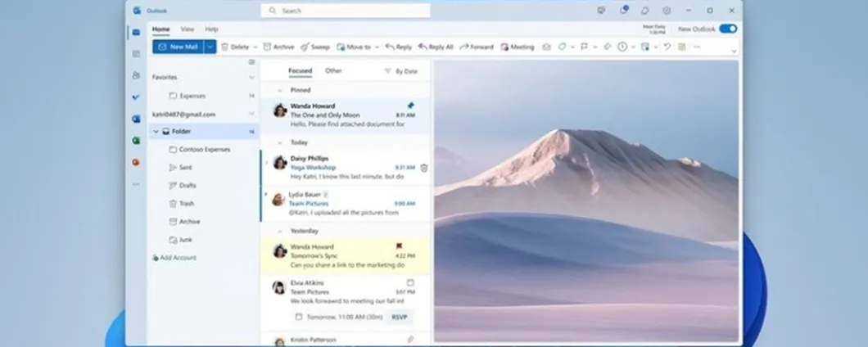Screen dimensions: 868x347
Task: Collapse the Today group
Action: coord(279,142)
